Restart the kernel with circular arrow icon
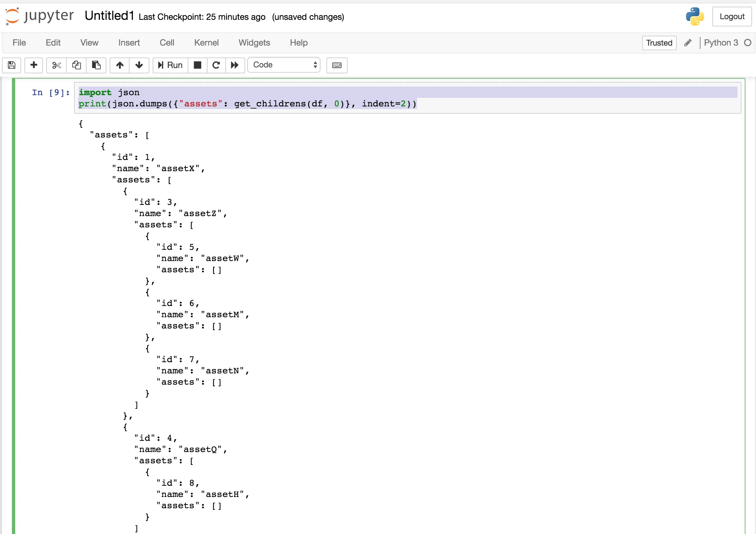Viewport: 756px width, 534px height. 216,65
